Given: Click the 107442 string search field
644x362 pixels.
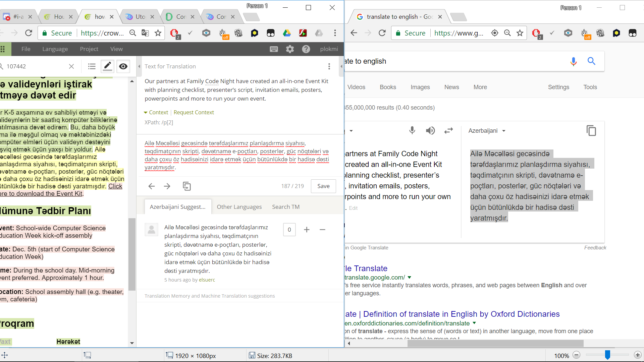Looking at the screenshot, I should 36,66.
